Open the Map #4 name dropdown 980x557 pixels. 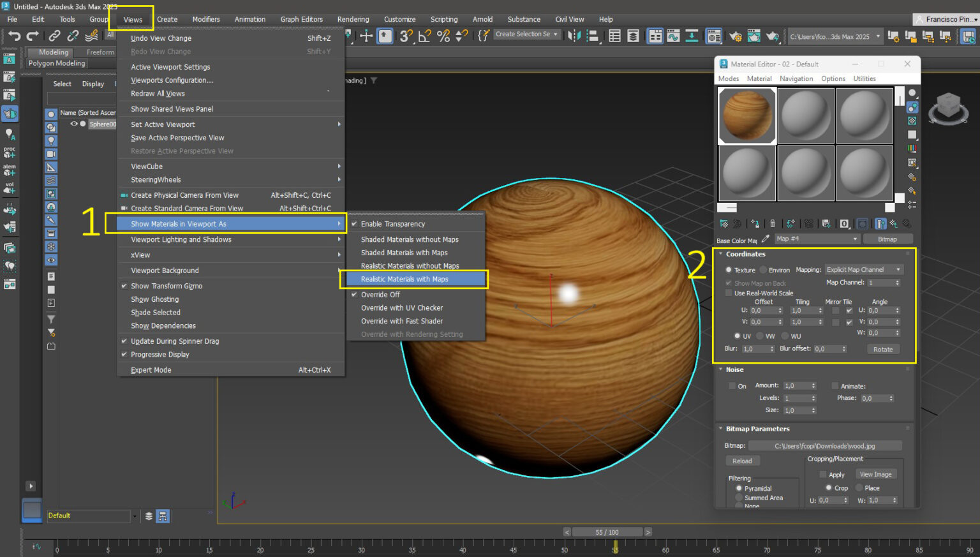(x=817, y=239)
